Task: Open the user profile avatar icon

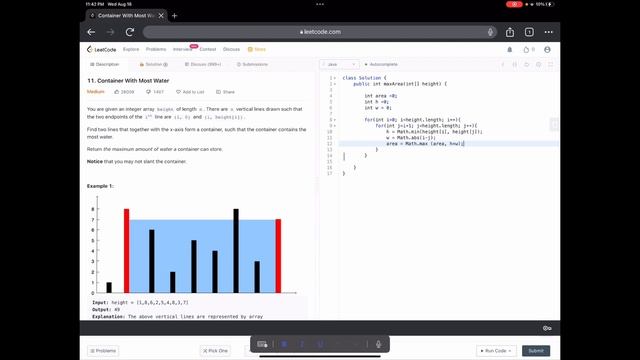Action: click(547, 49)
